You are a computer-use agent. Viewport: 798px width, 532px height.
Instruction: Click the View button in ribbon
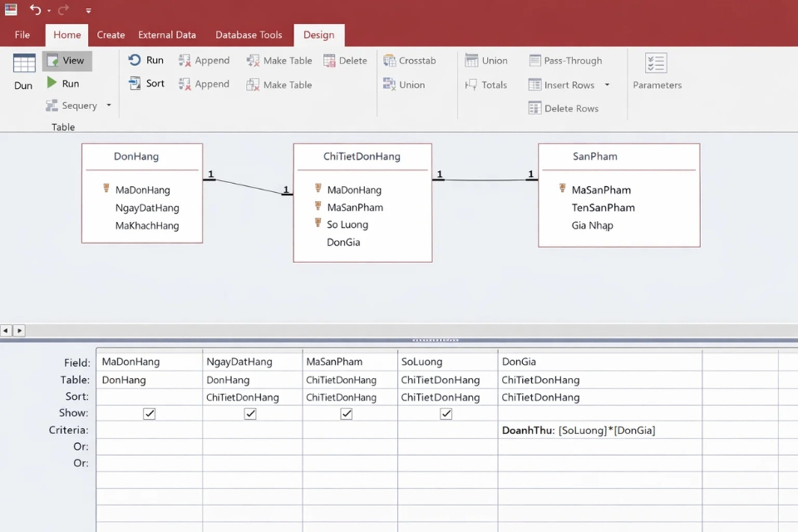66,61
